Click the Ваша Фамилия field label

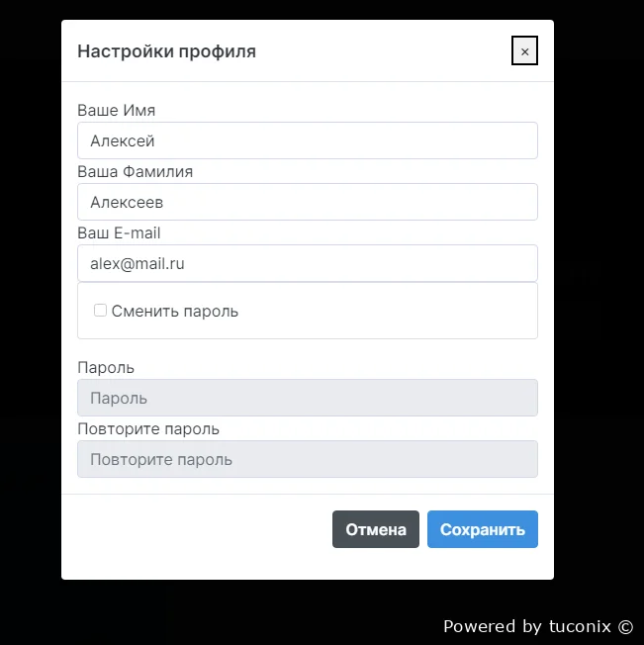135,171
